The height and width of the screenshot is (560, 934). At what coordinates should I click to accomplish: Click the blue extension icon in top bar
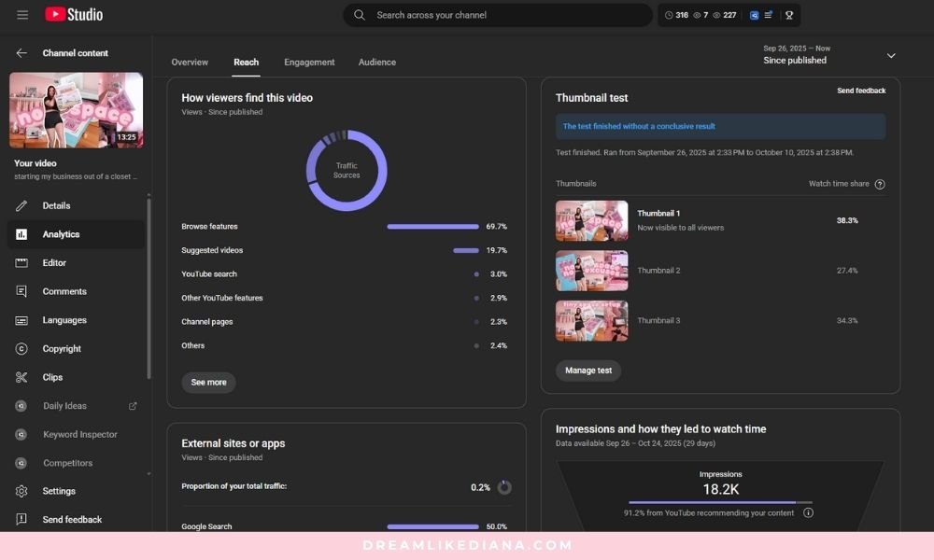pyautogui.click(x=754, y=16)
